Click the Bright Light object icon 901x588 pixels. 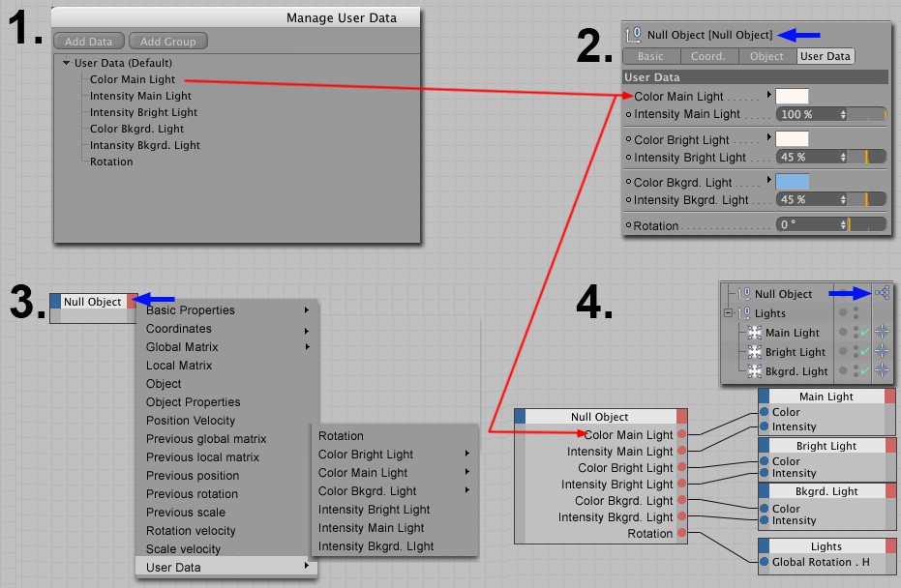[756, 352]
